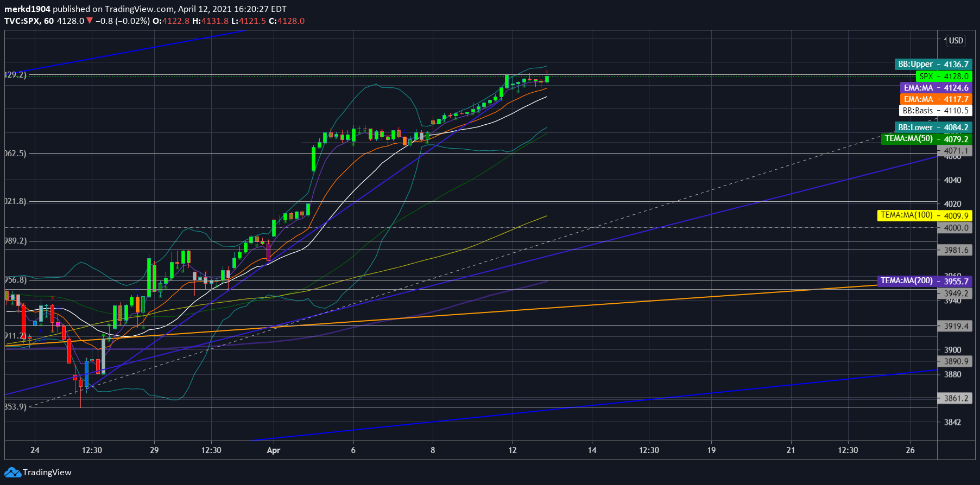980x485 pixels.
Task: Click the 19 date label on time axis
Action: (x=711, y=450)
